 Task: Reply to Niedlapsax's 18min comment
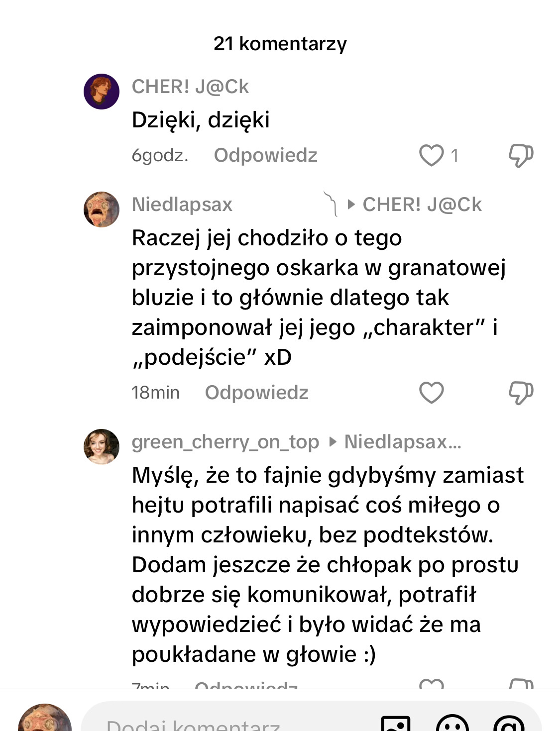[256, 393]
